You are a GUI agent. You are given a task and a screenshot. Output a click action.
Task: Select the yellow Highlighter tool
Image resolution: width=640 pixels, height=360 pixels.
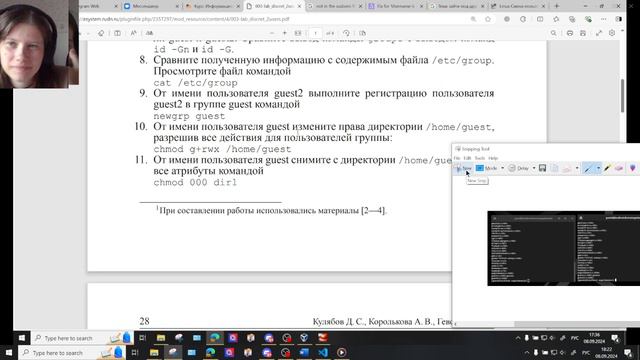click(x=607, y=168)
